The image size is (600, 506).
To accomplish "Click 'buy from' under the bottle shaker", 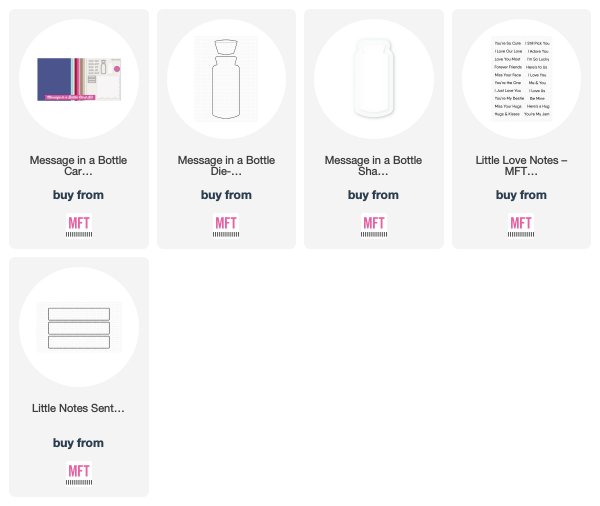I will click(x=373, y=195).
